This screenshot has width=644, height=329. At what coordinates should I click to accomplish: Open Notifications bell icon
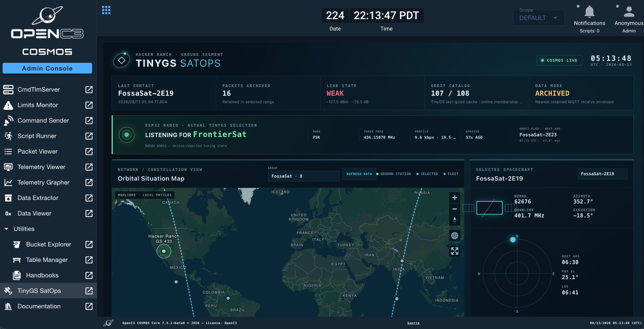[589, 12]
